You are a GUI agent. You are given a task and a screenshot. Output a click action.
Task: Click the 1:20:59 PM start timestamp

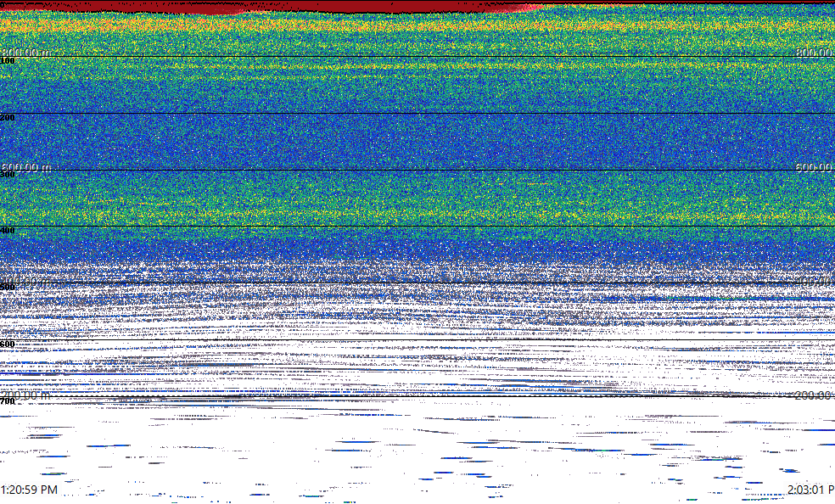[30, 490]
